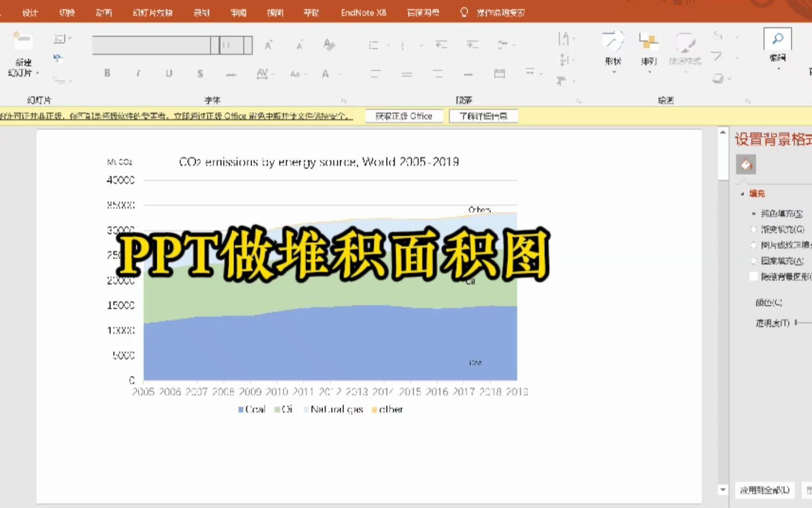This screenshot has width=812, height=508.
Task: Click the convert to SmartArt icon
Action: (x=565, y=81)
